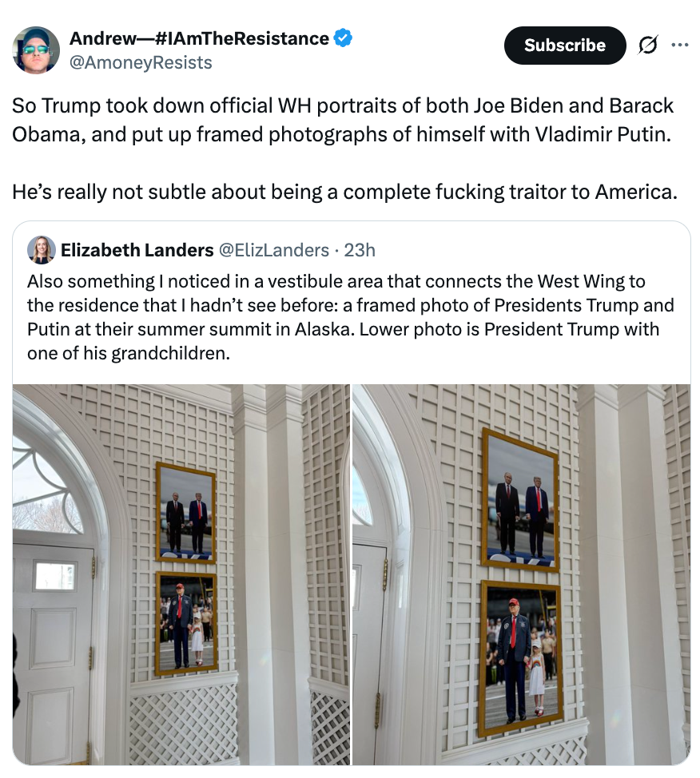This screenshot has height=778, width=700.
Task: Expand more actions via the ellipsis menu
Action: [681, 46]
